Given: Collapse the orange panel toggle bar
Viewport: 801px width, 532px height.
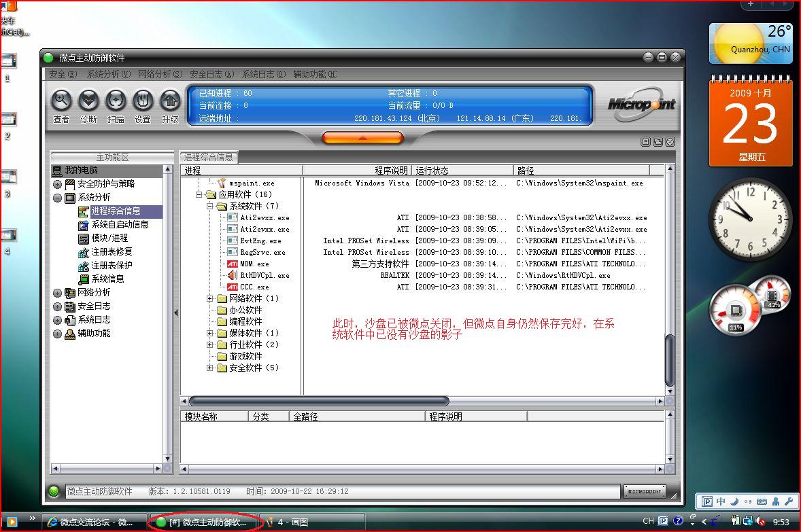Looking at the screenshot, I should (x=362, y=138).
